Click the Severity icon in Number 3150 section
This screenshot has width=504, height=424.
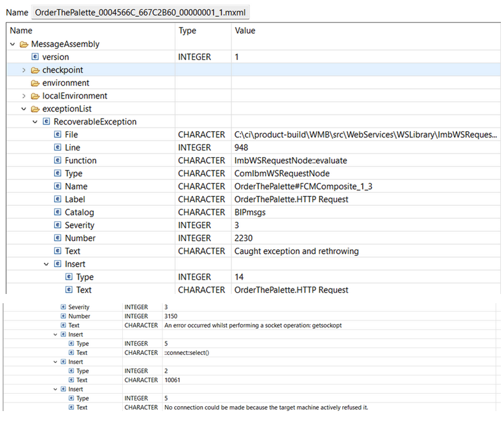tap(64, 307)
